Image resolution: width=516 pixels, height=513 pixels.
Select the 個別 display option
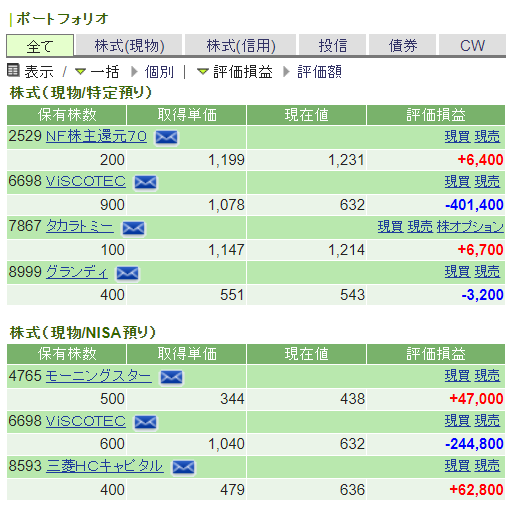(x=159, y=72)
